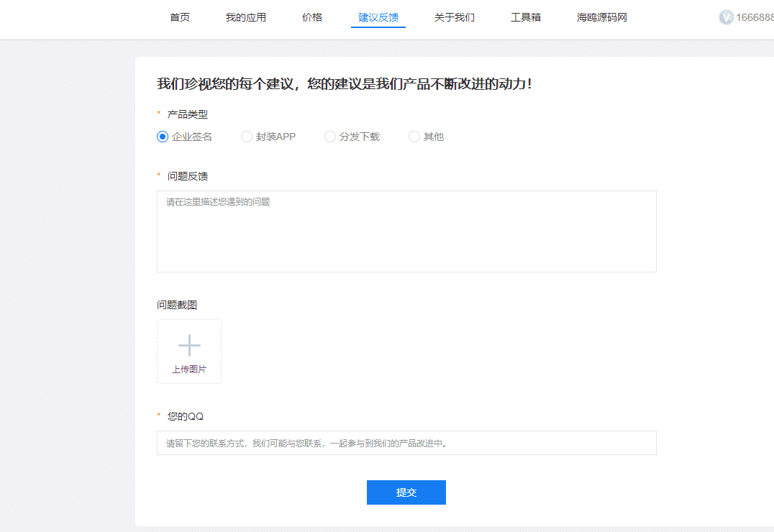The width and height of the screenshot is (774, 532).
Task: Select the 分发下载 radio option
Action: click(330, 137)
